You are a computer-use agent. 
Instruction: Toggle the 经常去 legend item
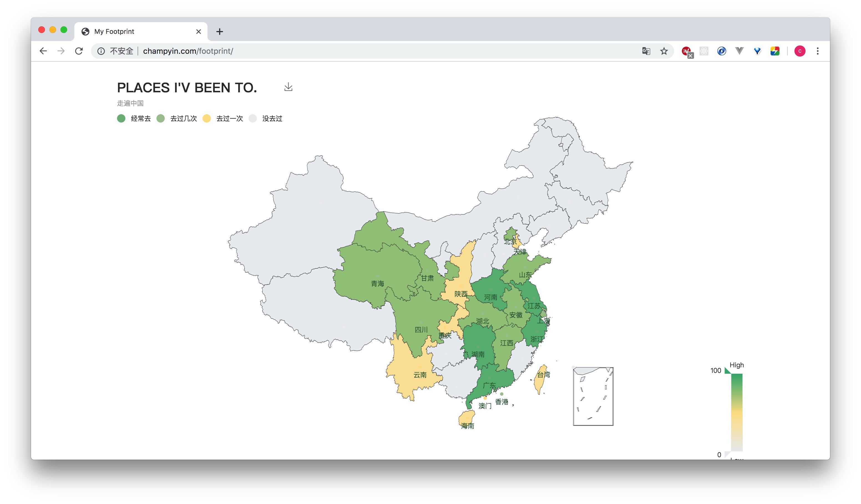pos(135,118)
